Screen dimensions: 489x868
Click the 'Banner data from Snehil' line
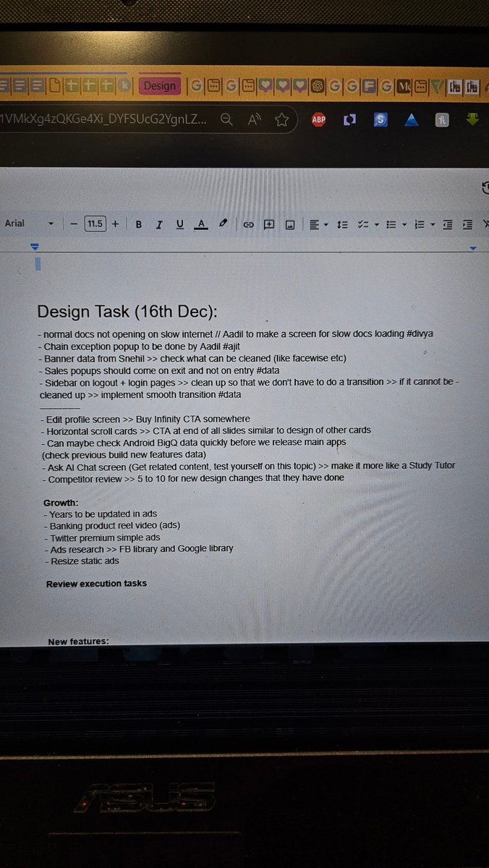[194, 358]
